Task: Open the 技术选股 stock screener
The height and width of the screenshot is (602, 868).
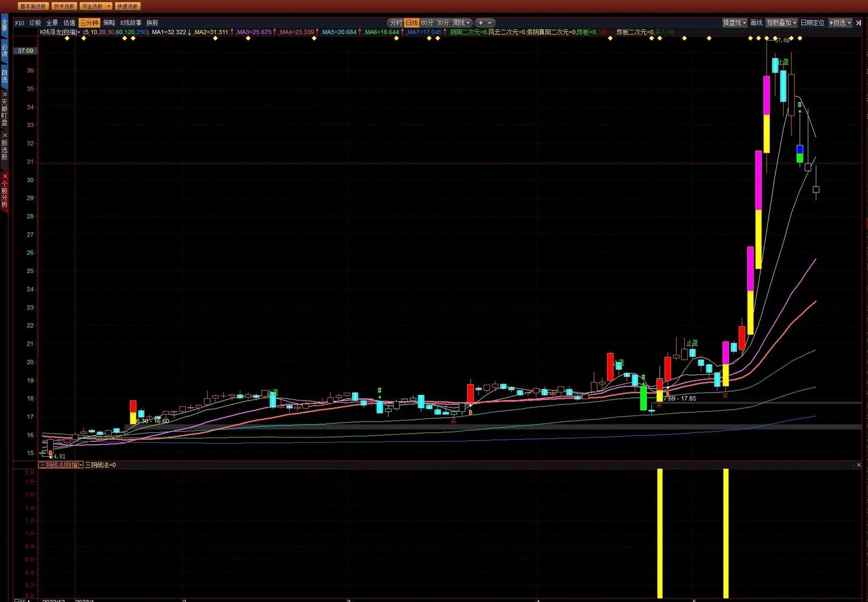Action: coord(64,6)
